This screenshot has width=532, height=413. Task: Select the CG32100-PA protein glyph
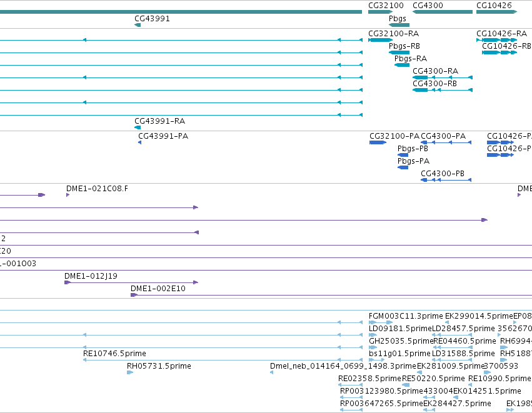378,142
